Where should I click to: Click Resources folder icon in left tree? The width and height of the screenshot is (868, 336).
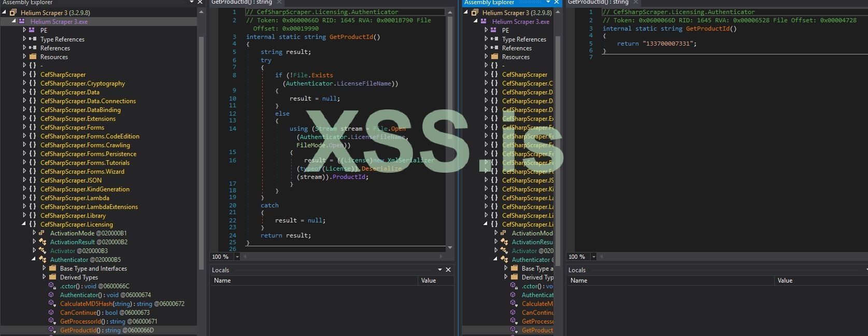pos(33,57)
